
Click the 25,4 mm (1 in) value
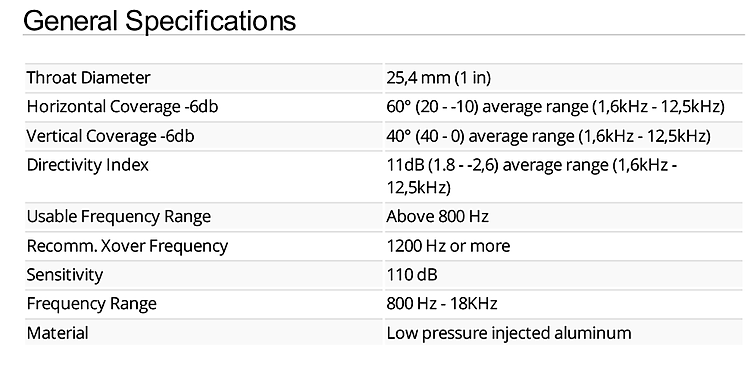tap(439, 78)
